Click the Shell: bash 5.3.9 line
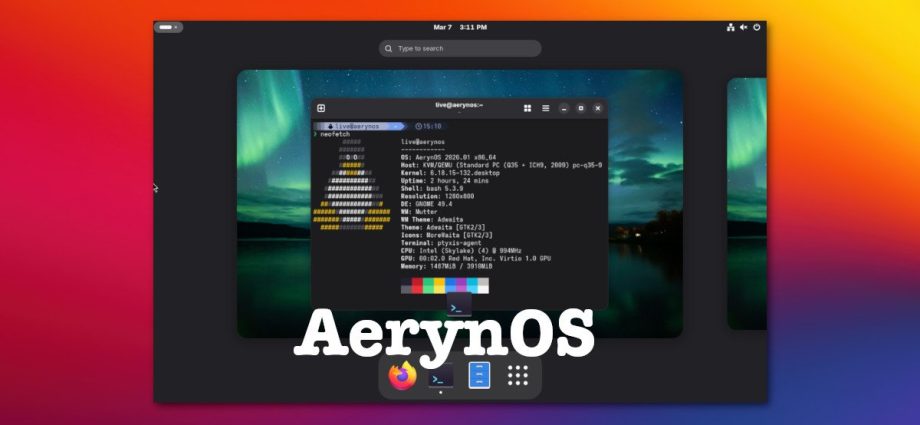Image resolution: width=920 pixels, height=425 pixels. click(432, 188)
